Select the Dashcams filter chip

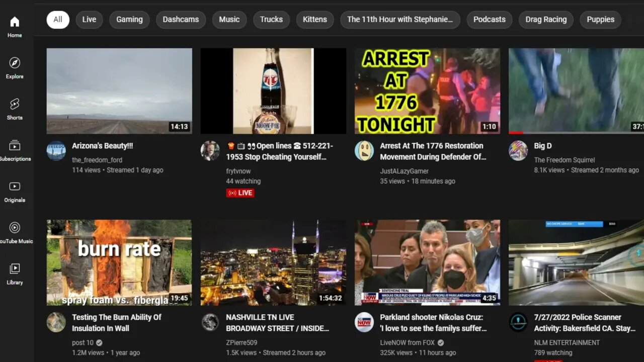181,20
